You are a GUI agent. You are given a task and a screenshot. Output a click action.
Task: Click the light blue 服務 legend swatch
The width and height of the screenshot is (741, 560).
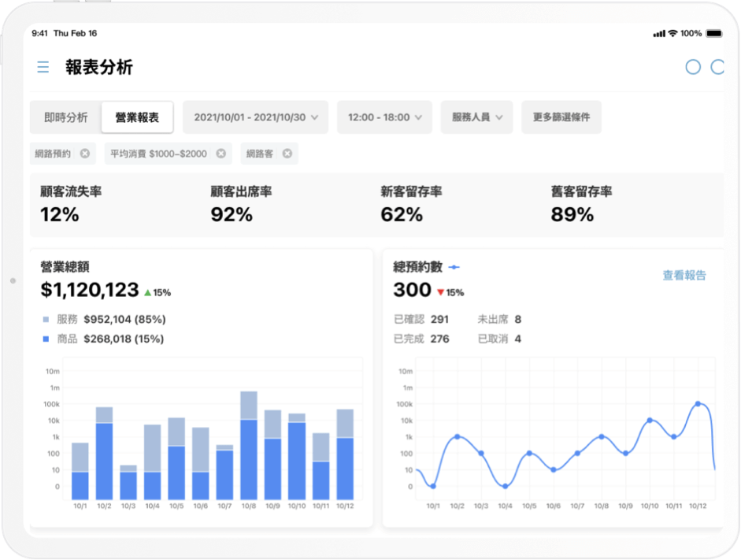(x=45, y=320)
